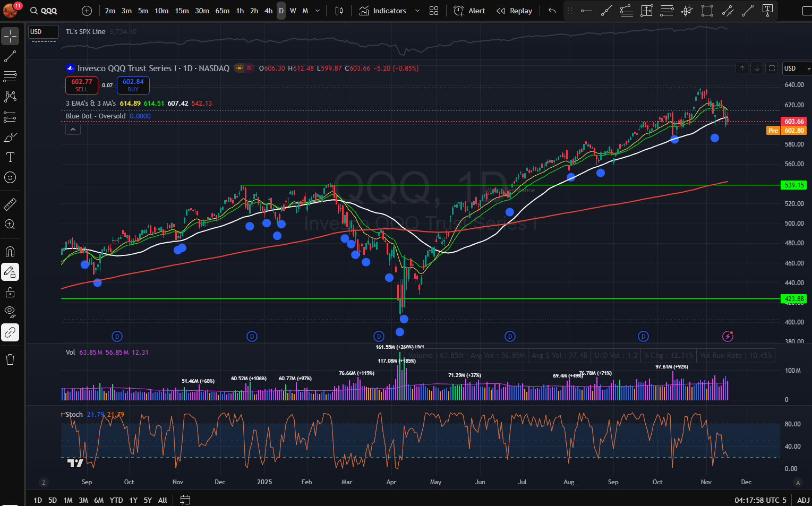Click the 602.84 BUY button

pyautogui.click(x=133, y=85)
